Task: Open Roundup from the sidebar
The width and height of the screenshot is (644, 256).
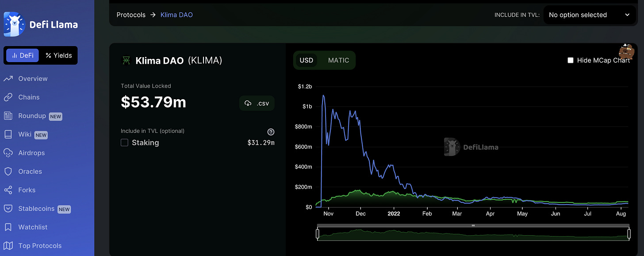Action: [x=32, y=116]
